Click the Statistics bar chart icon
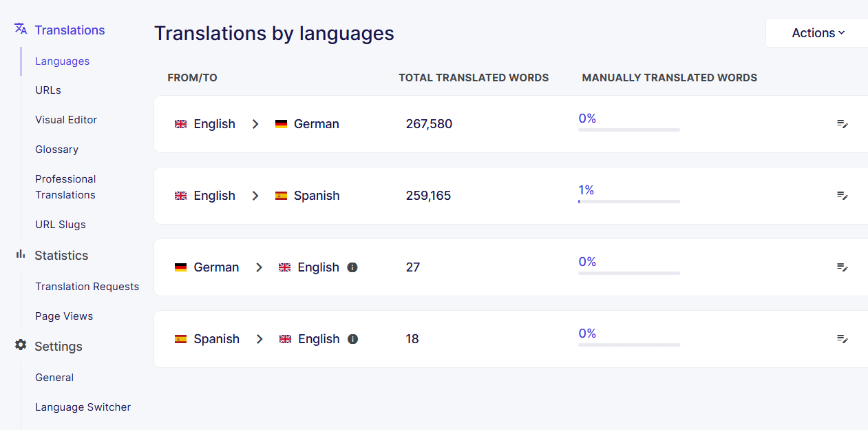This screenshot has width=868, height=430. coord(21,254)
